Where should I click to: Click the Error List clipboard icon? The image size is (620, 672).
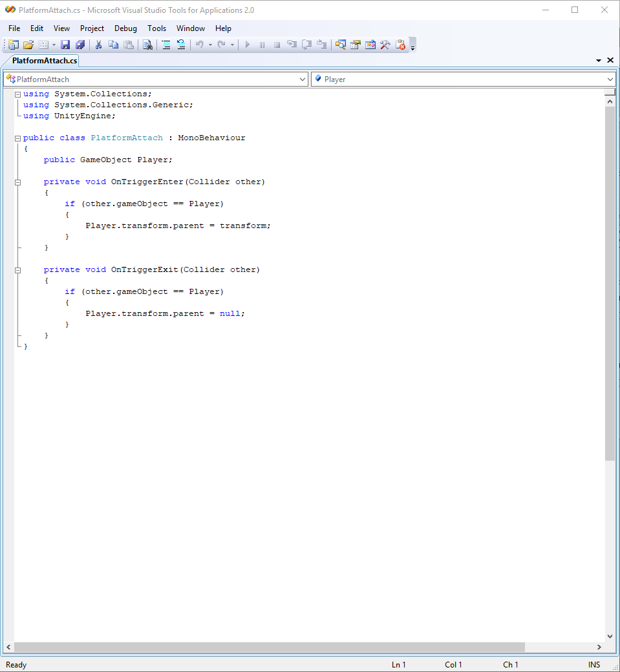(400, 44)
